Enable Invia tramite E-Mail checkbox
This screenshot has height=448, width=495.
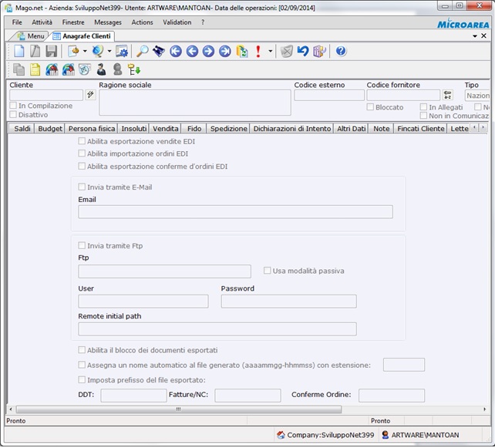click(x=82, y=187)
